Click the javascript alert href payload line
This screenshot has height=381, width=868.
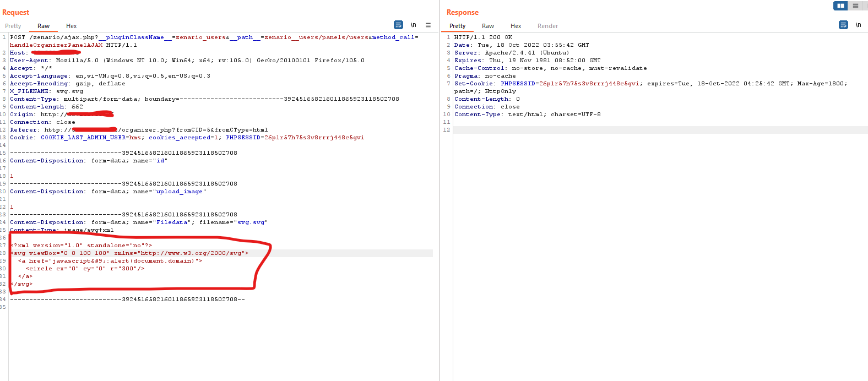110,261
